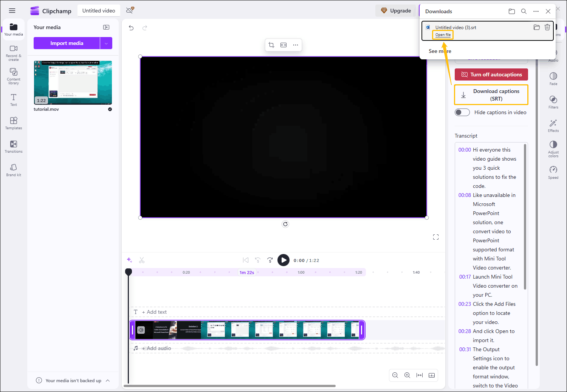Expand the media backup notice at the bottom

click(108, 380)
